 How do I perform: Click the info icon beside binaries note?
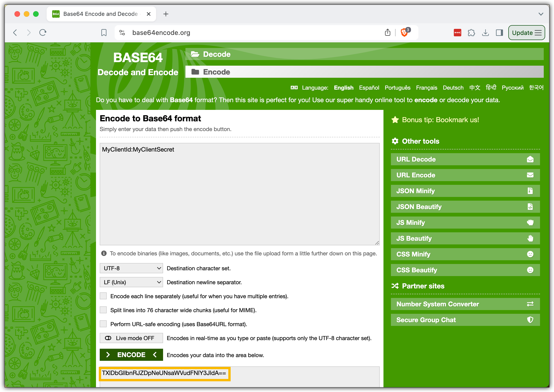point(104,253)
